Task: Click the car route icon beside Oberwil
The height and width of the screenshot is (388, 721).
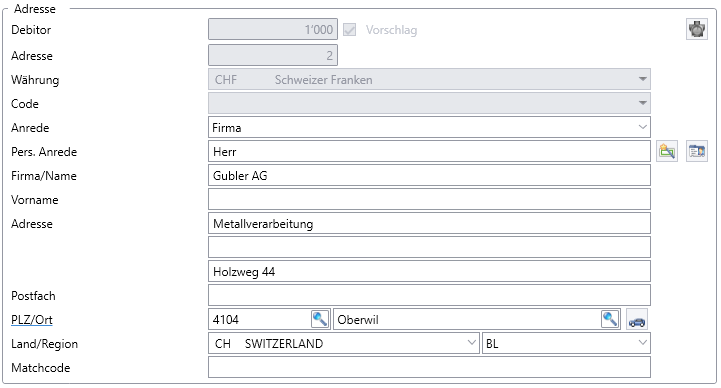Action: pos(637,320)
